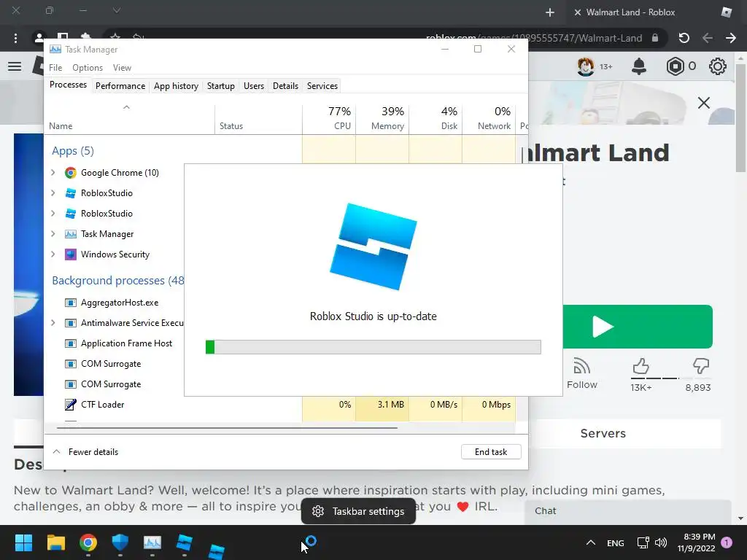Expand the second RobloxStudio process entry
This screenshot has width=747, height=560.
point(53,214)
